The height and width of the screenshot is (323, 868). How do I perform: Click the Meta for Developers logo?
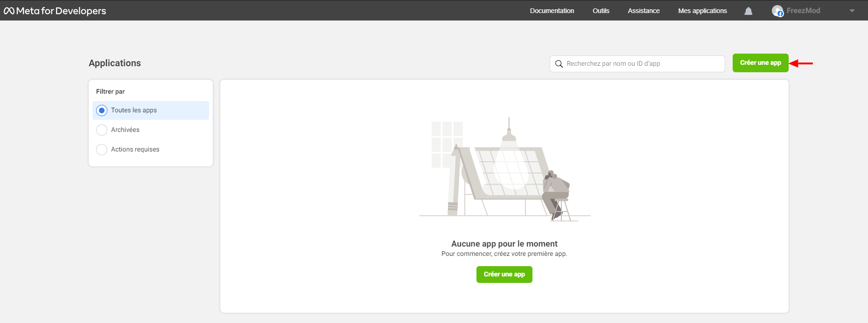pyautogui.click(x=55, y=11)
